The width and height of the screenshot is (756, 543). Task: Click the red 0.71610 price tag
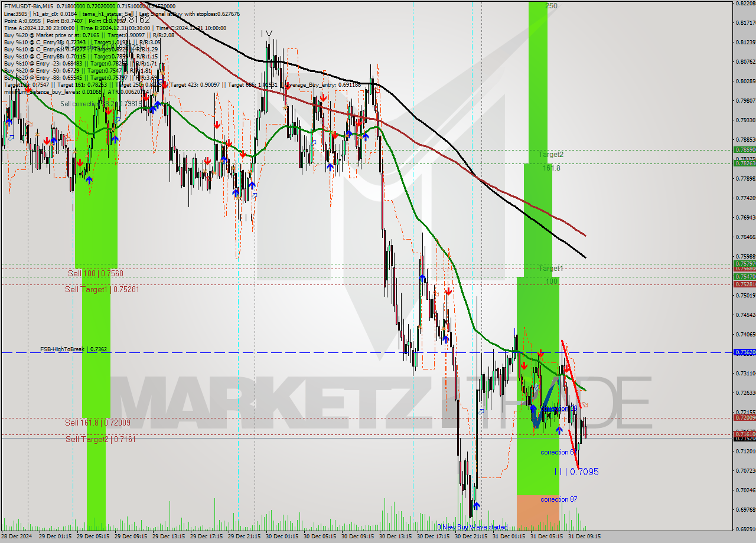pos(744,434)
